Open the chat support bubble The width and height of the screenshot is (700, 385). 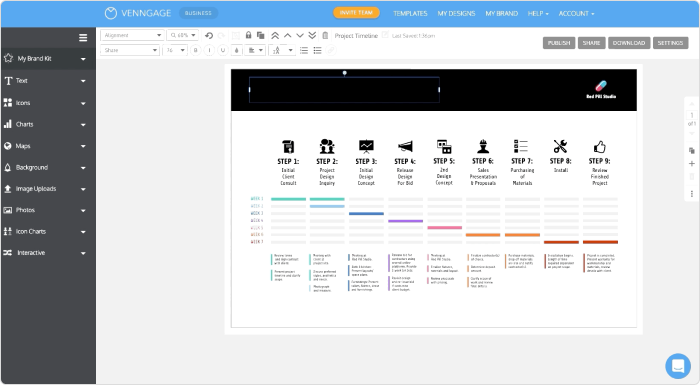click(x=678, y=366)
